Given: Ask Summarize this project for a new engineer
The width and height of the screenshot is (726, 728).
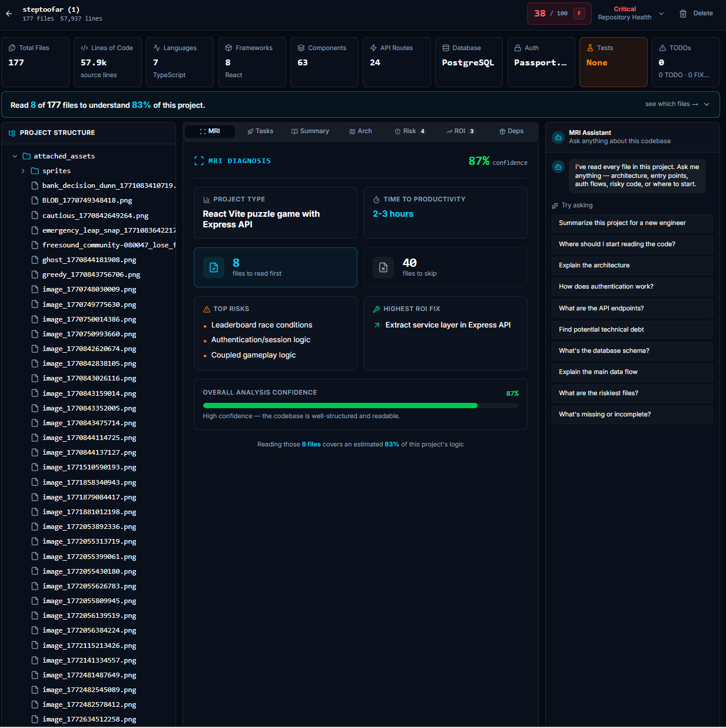Looking at the screenshot, I should 632,223.
